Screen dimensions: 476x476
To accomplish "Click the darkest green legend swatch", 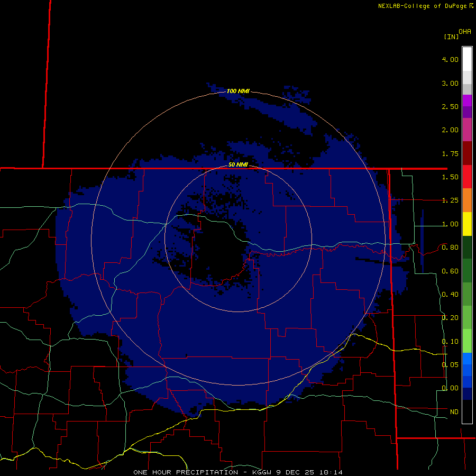I will 467,247.
